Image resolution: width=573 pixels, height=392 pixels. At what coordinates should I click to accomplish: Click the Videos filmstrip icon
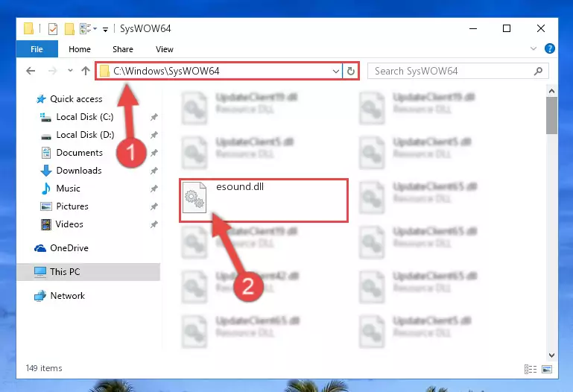46,224
